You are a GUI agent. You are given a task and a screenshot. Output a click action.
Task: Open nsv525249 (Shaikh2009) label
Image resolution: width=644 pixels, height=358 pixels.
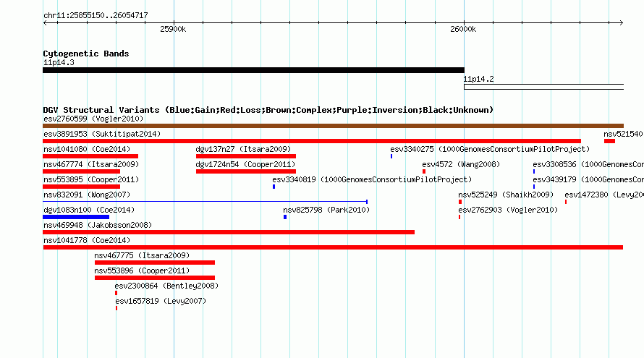(506, 195)
